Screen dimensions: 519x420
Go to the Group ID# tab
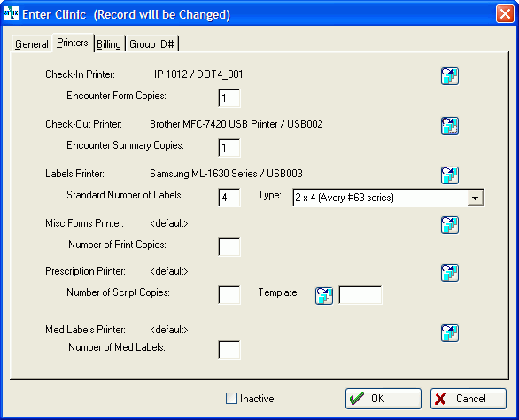[151, 43]
